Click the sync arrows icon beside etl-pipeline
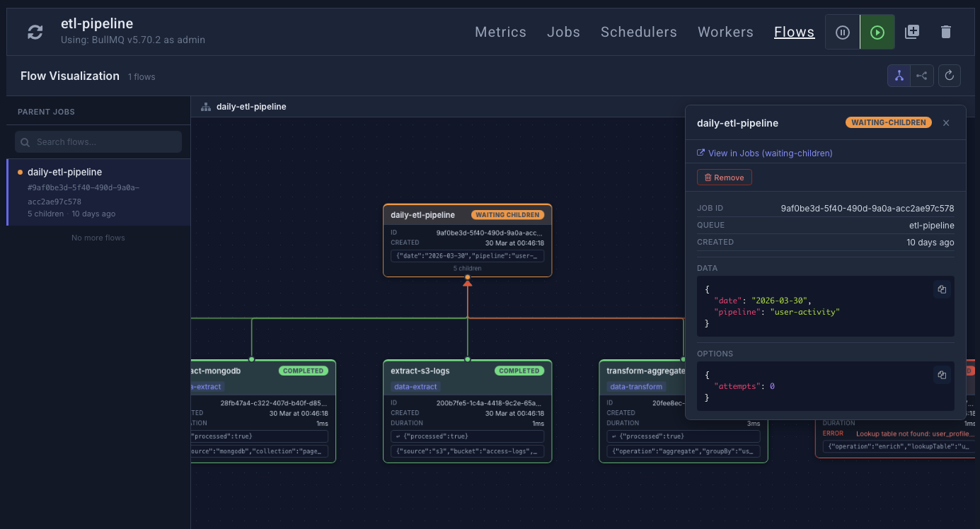Screen dimensions: 980x529 coord(35,32)
